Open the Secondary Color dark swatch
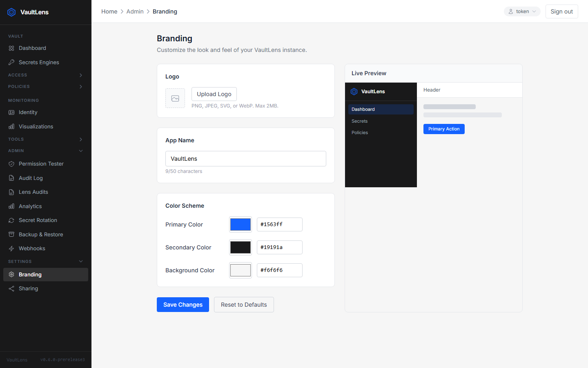The image size is (588, 368). tap(241, 247)
